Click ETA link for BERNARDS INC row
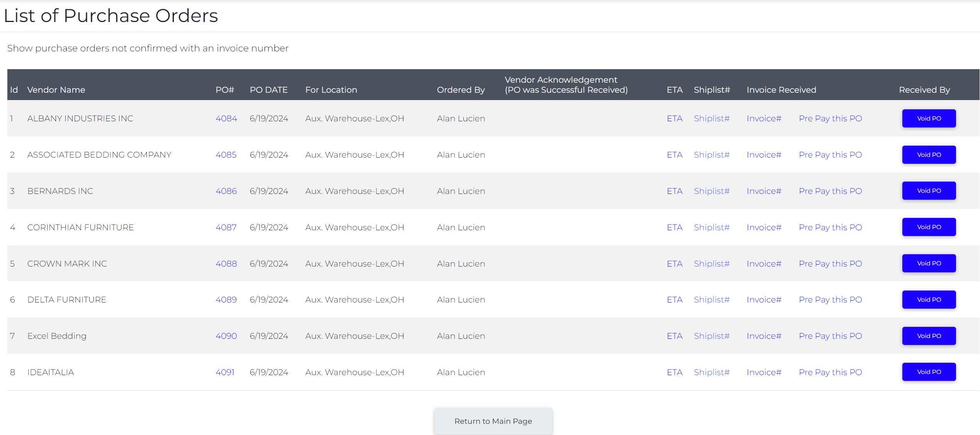This screenshot has height=435, width=980. 675,191
